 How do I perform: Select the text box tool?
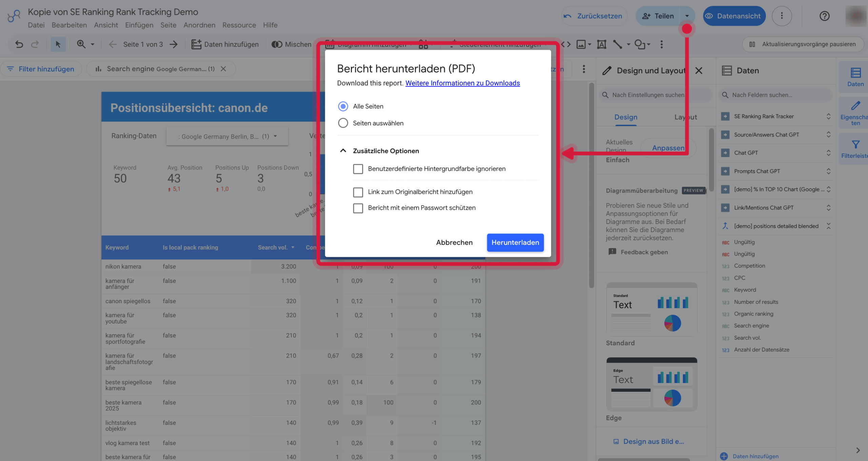point(601,44)
